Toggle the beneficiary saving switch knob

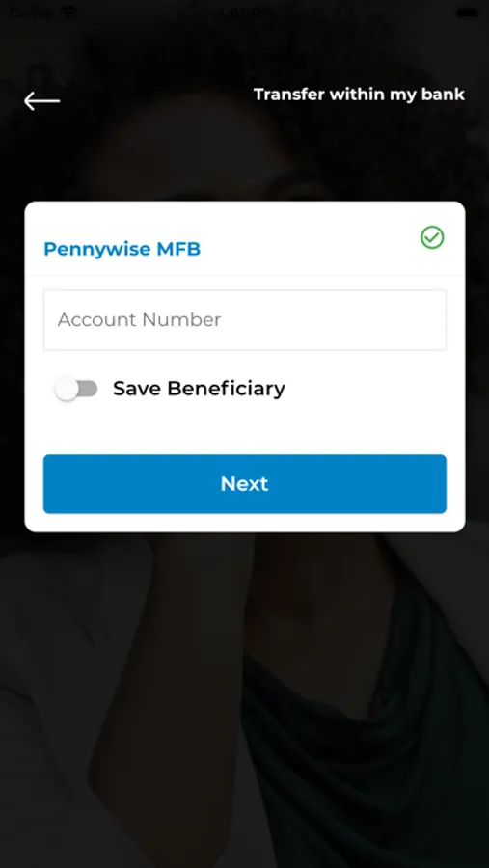68,389
